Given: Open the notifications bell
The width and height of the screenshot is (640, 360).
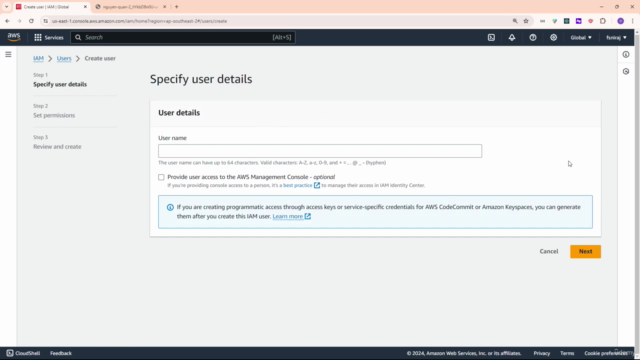Looking at the screenshot, I should coord(511,38).
